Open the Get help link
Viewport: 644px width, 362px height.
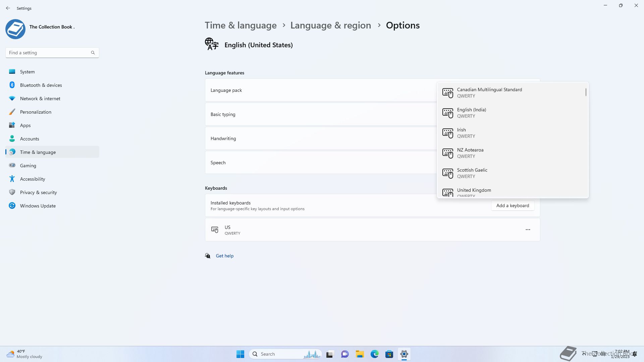[x=224, y=256]
